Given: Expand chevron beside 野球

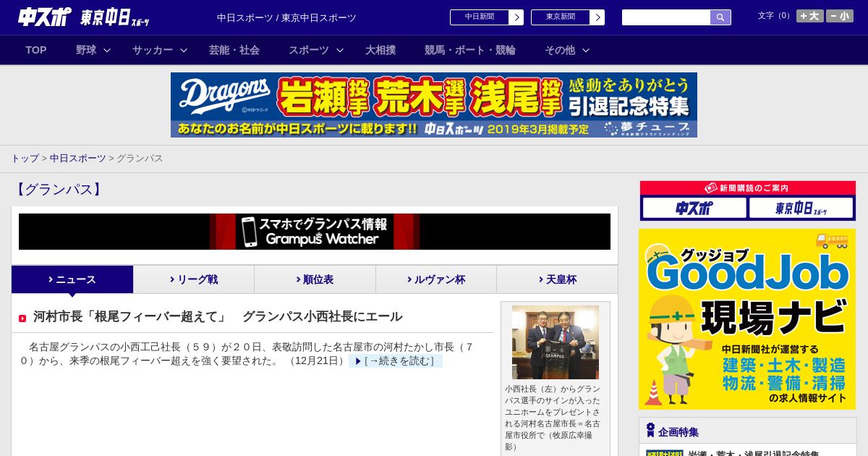Looking at the screenshot, I should click(107, 50).
